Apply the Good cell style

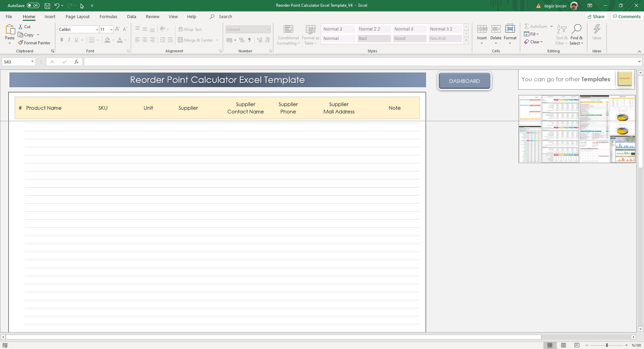coord(409,38)
